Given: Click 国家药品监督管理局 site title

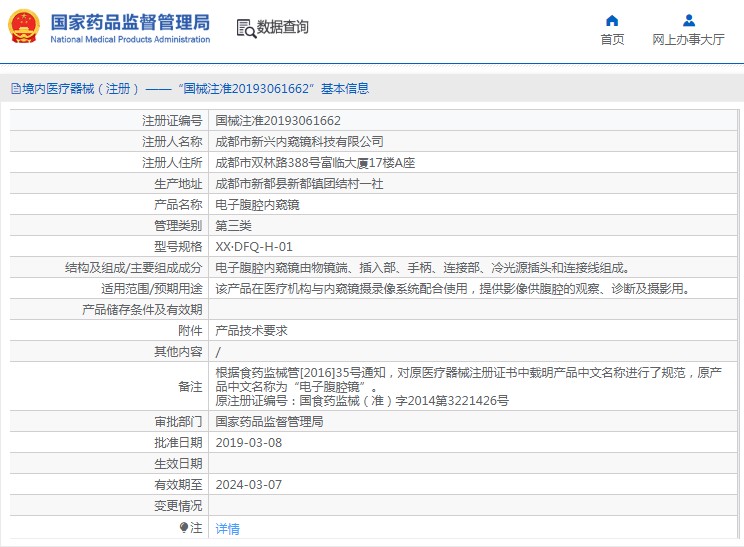Looking at the screenshot, I should [130, 22].
